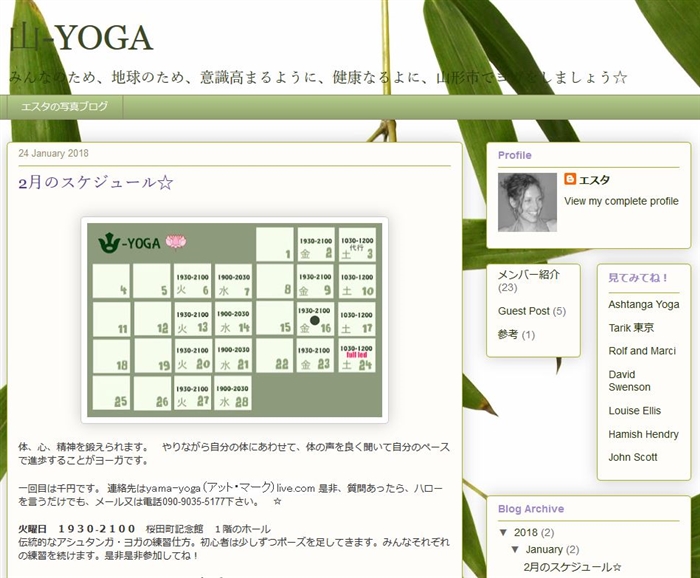Visit the Rolf and Marci link
This screenshot has width=700, height=578.
click(642, 351)
